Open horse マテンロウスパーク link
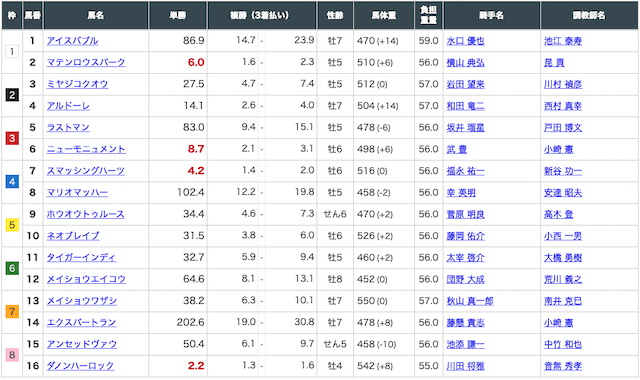This screenshot has width=640, height=380. click(86, 62)
